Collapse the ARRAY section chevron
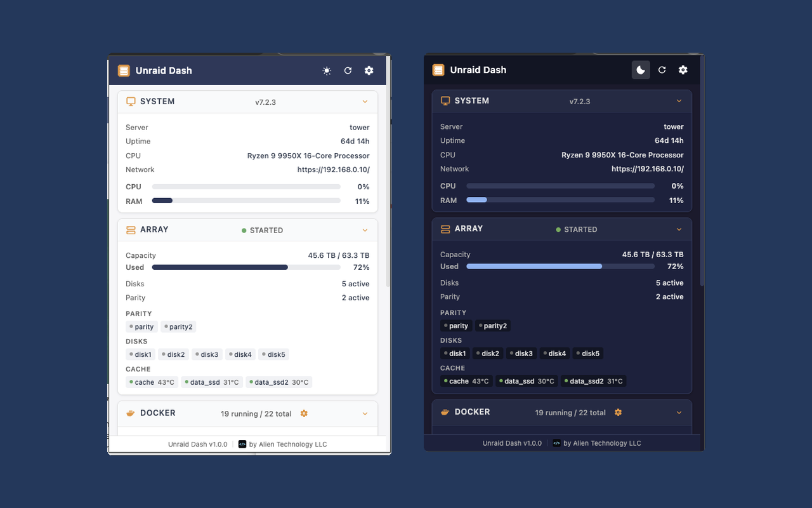The height and width of the screenshot is (508, 812). point(365,230)
